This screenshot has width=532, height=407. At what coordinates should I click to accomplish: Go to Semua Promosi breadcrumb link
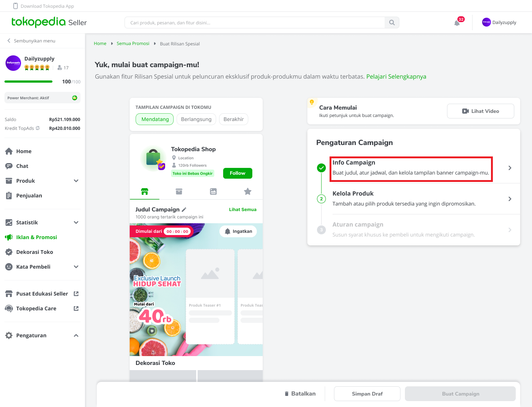[x=133, y=44]
